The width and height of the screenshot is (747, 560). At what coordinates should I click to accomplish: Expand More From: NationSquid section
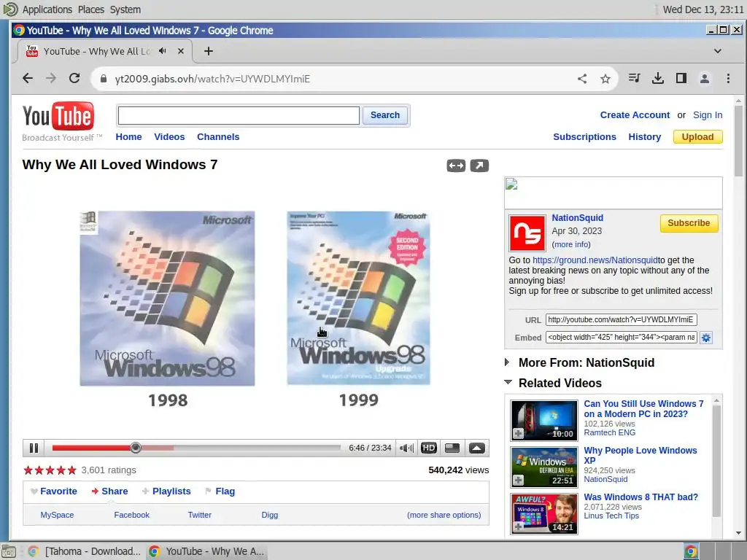(587, 362)
